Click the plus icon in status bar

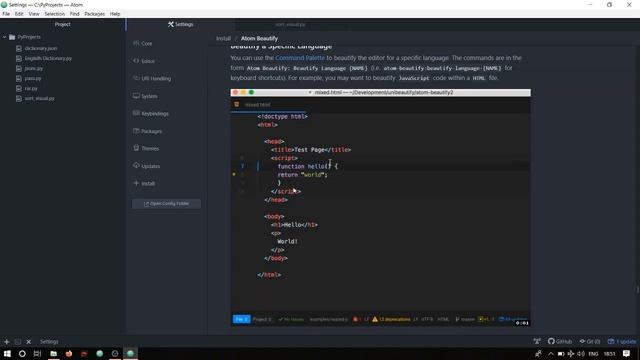(x=7, y=342)
